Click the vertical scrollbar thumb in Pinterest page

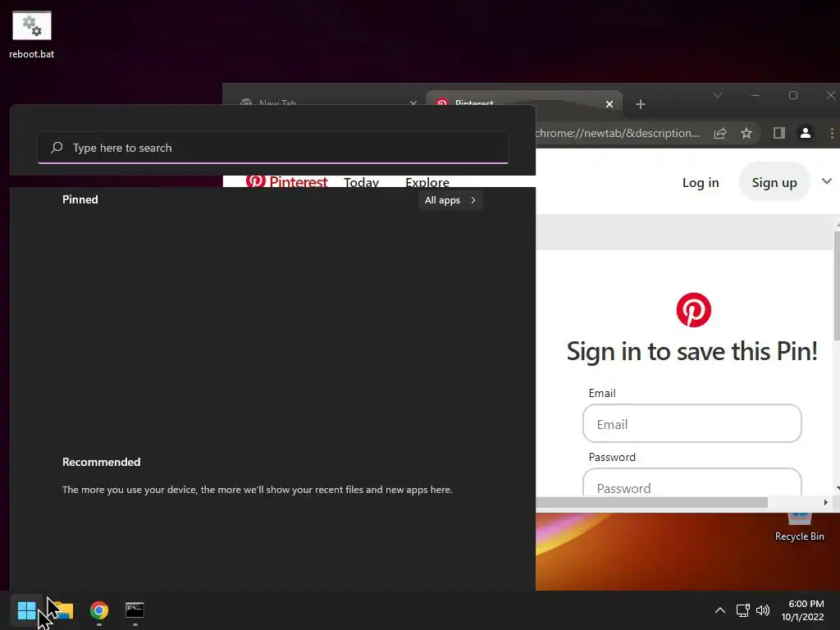point(837,285)
